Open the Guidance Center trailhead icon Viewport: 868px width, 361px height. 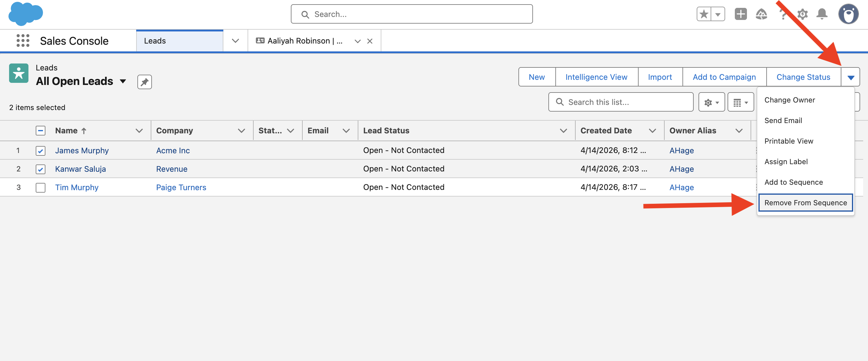point(761,14)
